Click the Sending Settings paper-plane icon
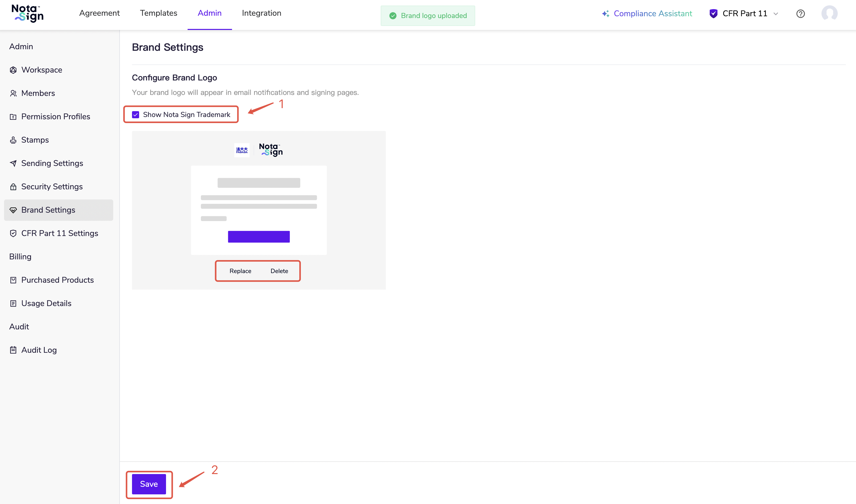 (13, 163)
